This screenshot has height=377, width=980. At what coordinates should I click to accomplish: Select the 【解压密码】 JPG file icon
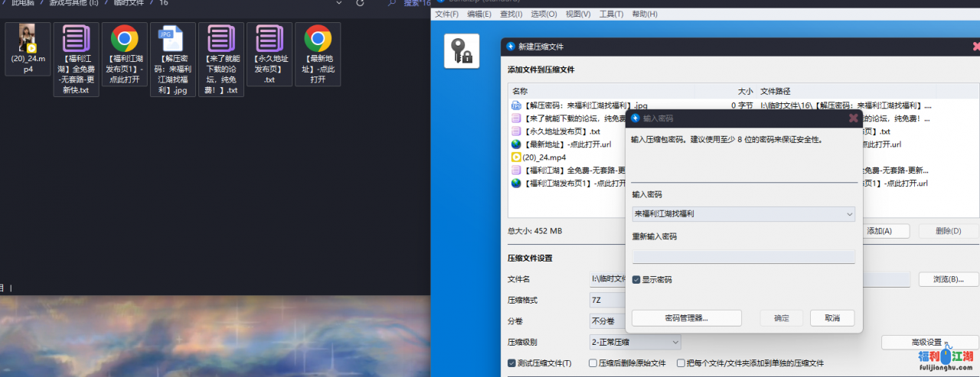click(x=172, y=38)
